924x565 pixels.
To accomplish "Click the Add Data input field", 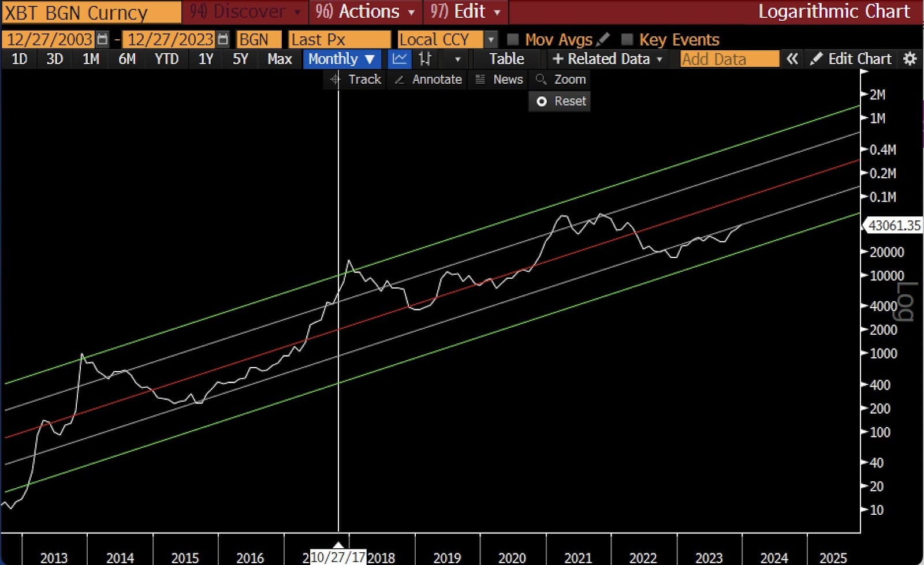I will coord(729,59).
